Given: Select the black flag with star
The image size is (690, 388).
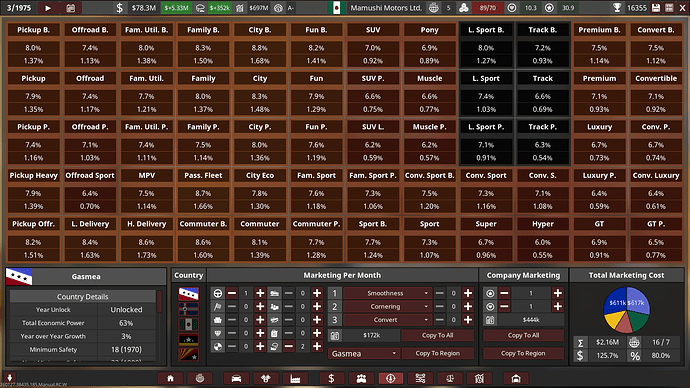Looking at the screenshot, I should click(188, 339).
